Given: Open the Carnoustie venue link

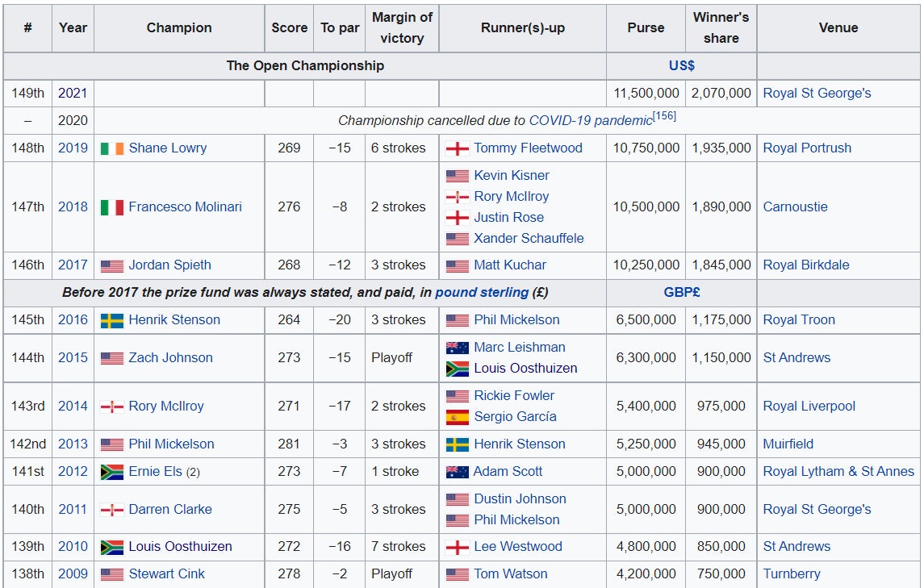Looking at the screenshot, I should coord(795,206).
